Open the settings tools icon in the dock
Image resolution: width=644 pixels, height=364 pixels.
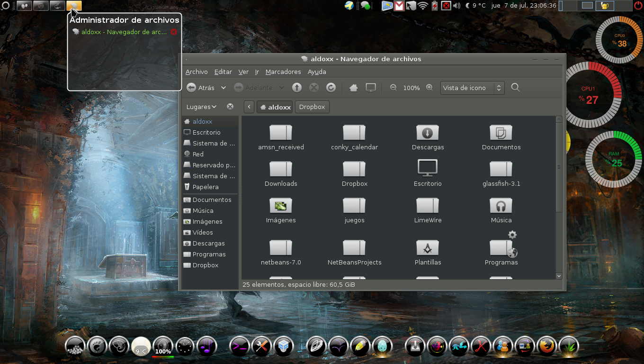261,346
